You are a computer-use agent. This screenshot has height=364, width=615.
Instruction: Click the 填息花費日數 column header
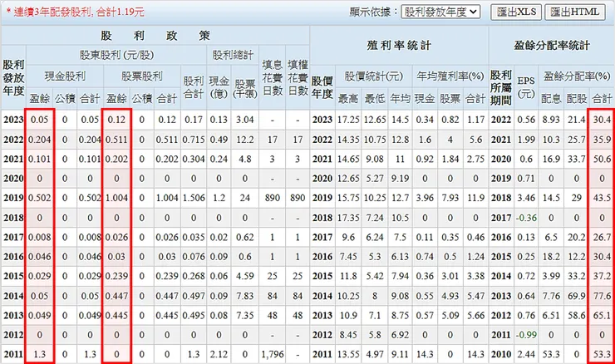click(x=273, y=77)
